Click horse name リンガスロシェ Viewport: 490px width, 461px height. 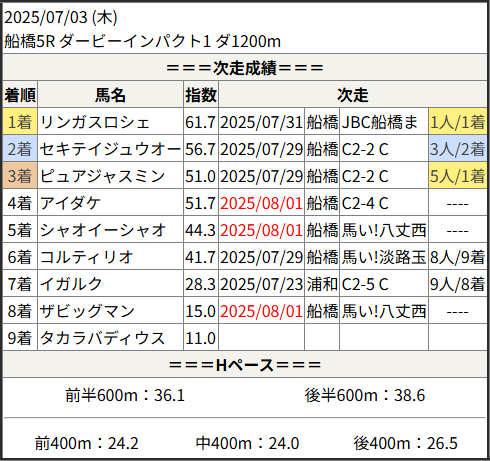(x=94, y=122)
